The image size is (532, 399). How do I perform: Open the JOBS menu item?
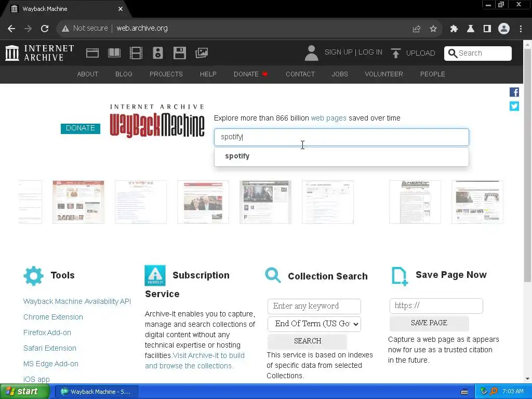click(340, 74)
